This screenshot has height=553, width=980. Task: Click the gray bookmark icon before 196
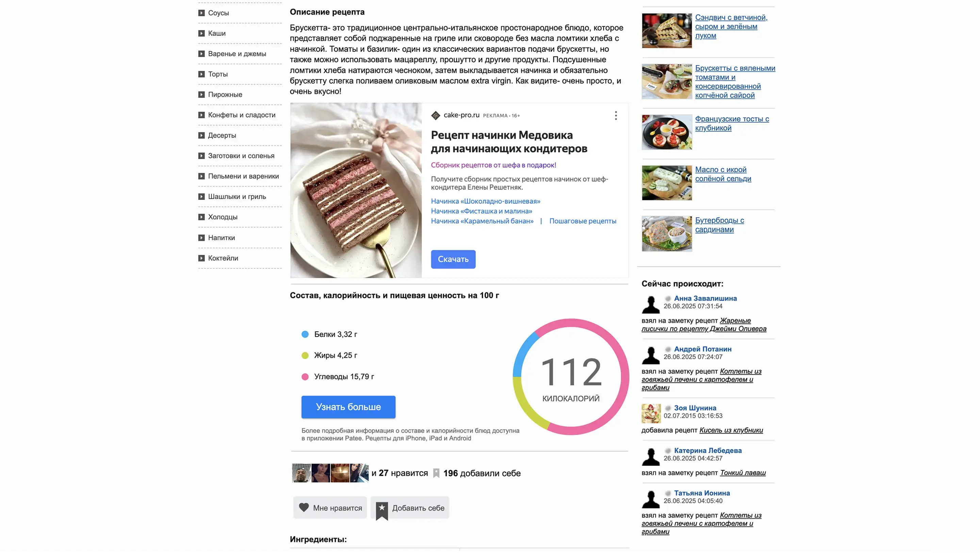click(x=436, y=473)
